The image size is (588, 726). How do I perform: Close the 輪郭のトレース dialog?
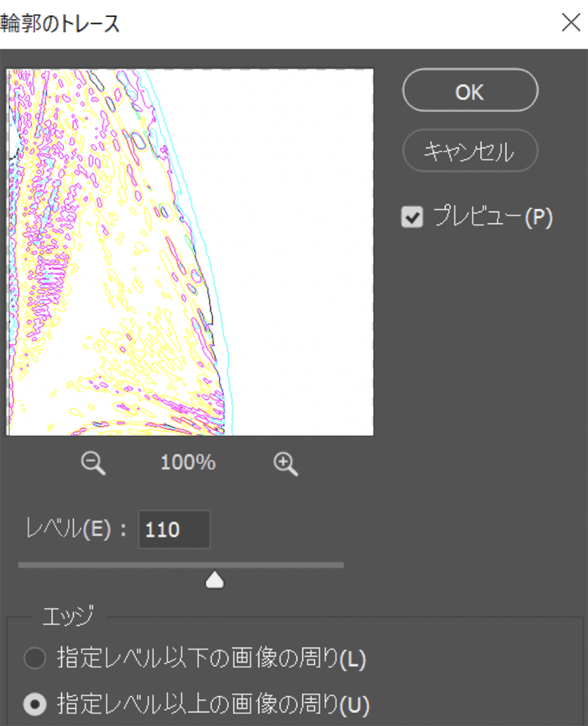click(x=571, y=22)
